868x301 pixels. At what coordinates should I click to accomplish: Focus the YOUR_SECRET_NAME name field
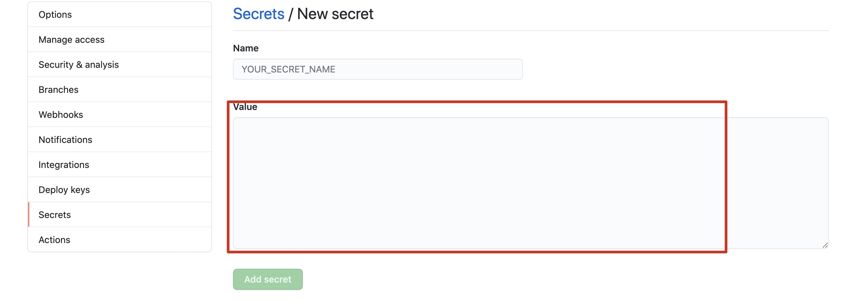coord(377,69)
